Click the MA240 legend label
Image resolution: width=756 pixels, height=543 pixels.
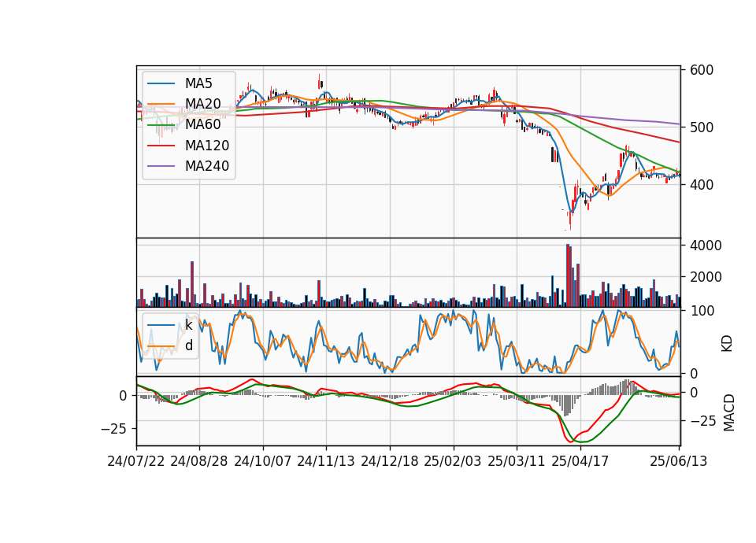(x=207, y=166)
